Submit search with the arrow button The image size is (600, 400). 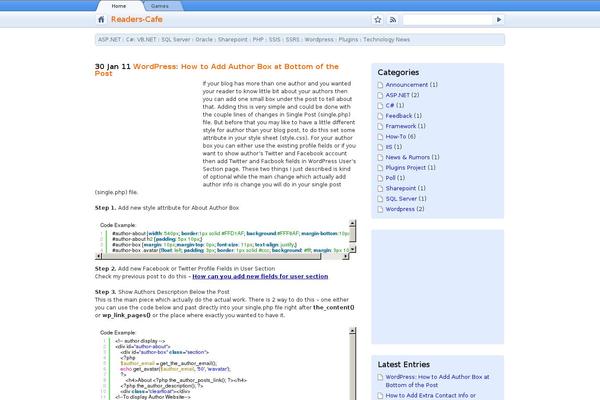pyautogui.click(x=499, y=20)
